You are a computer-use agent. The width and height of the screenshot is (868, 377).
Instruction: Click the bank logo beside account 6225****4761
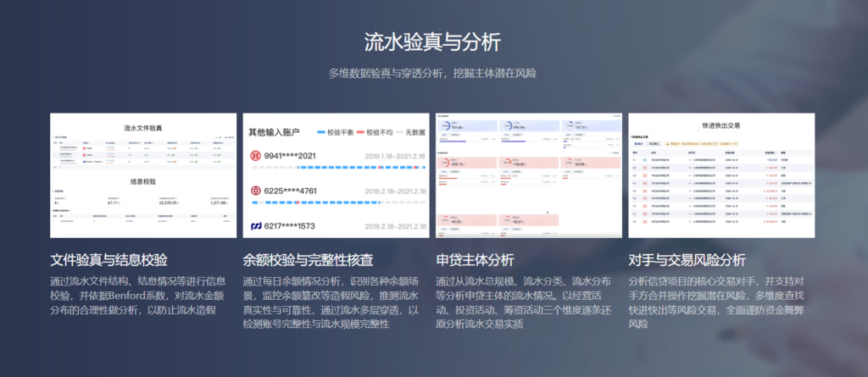coord(255,191)
